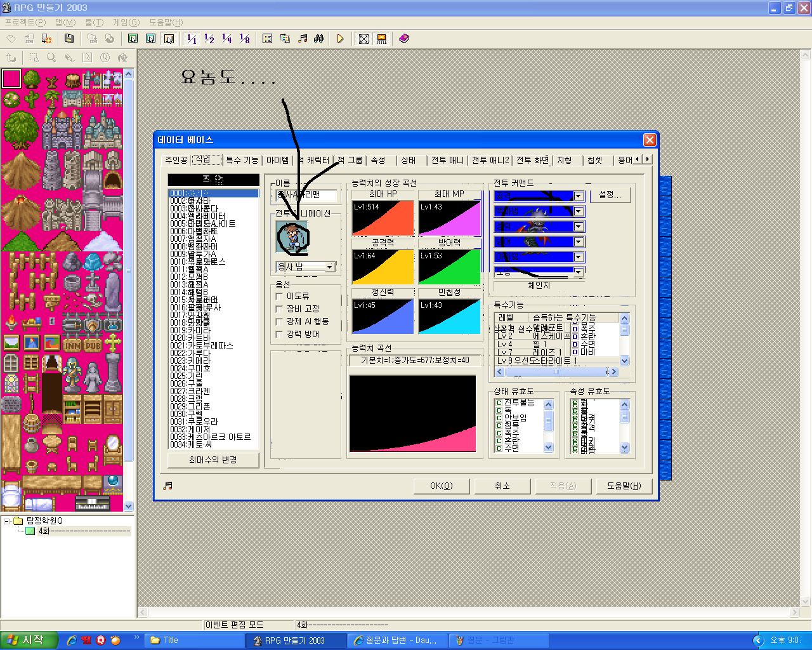The height and width of the screenshot is (650, 812).
Task: Select the event layer editing icon
Action: pyautogui.click(x=169, y=39)
